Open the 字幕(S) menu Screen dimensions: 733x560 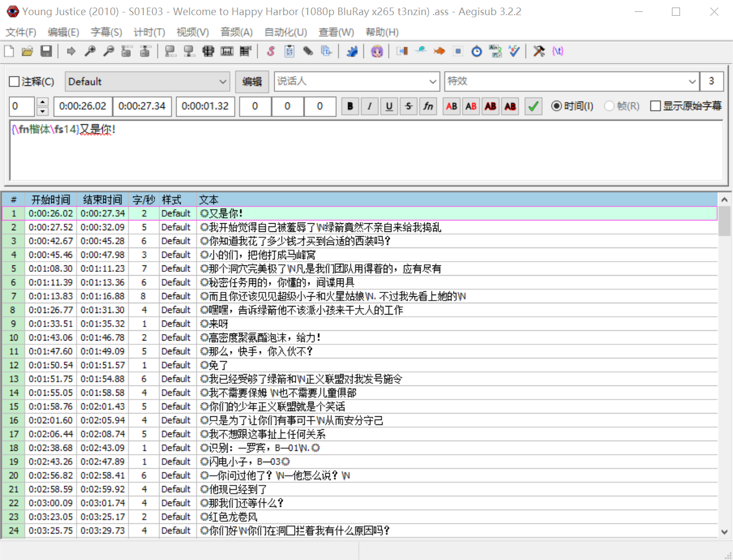(x=106, y=32)
